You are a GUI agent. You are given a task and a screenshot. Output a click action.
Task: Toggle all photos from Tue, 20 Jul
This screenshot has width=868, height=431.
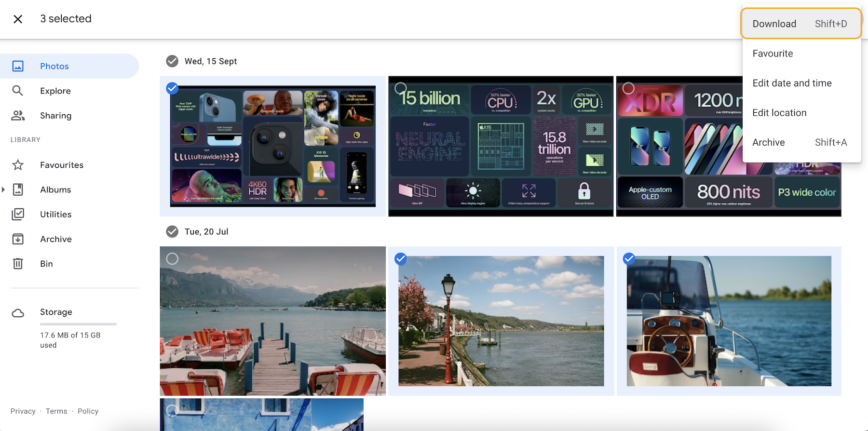(x=172, y=232)
